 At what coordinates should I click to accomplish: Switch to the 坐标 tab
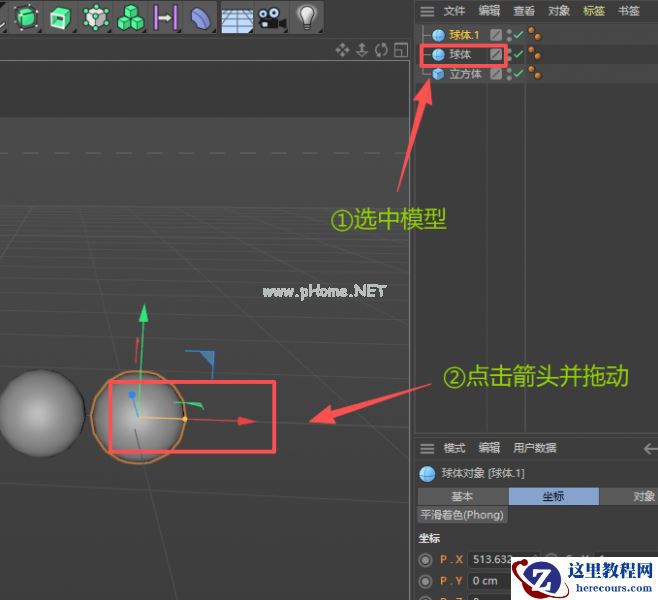coord(554,497)
